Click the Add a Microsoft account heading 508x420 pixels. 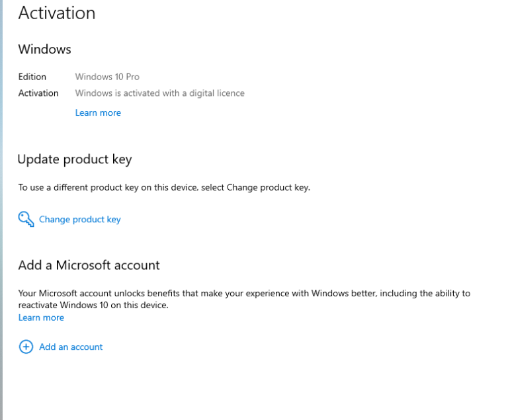89,265
